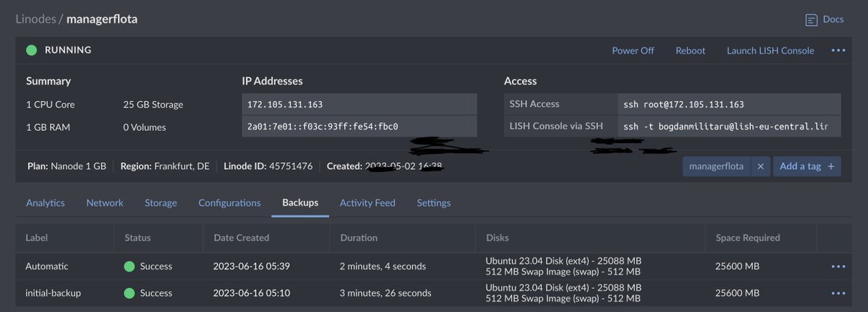Open actions menu for Automatic backup
This screenshot has width=868, height=312.
click(838, 266)
